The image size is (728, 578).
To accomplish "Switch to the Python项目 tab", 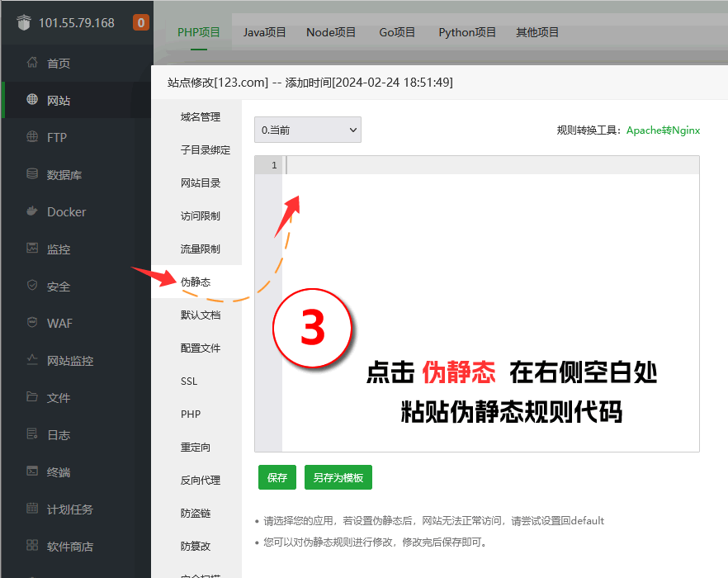I will (x=467, y=33).
